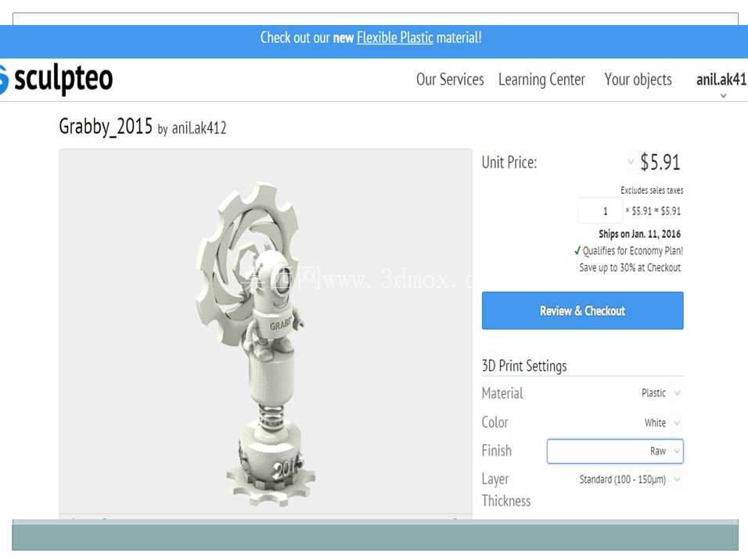Click the green Economy Plan checkmark

pyautogui.click(x=577, y=250)
